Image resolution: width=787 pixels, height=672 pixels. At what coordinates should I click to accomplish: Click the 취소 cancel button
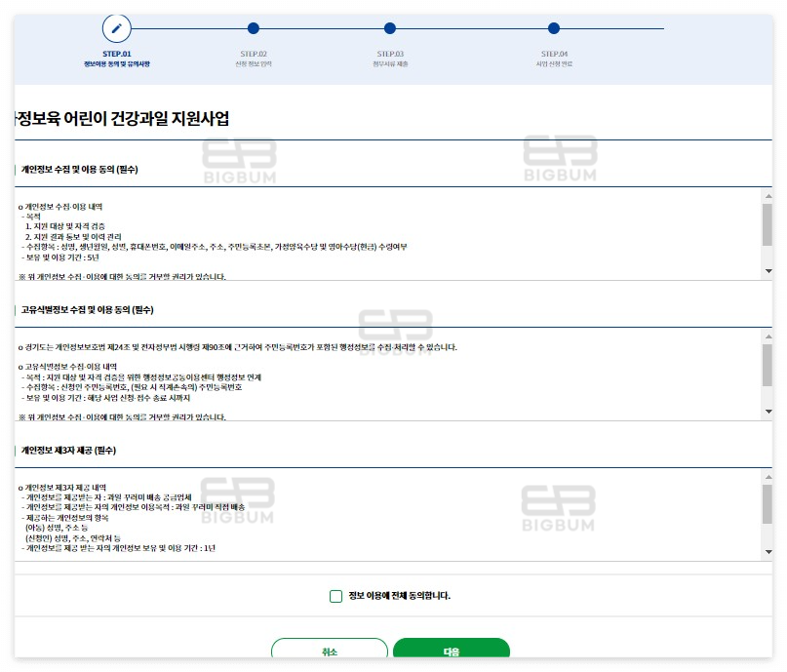pyautogui.click(x=330, y=650)
